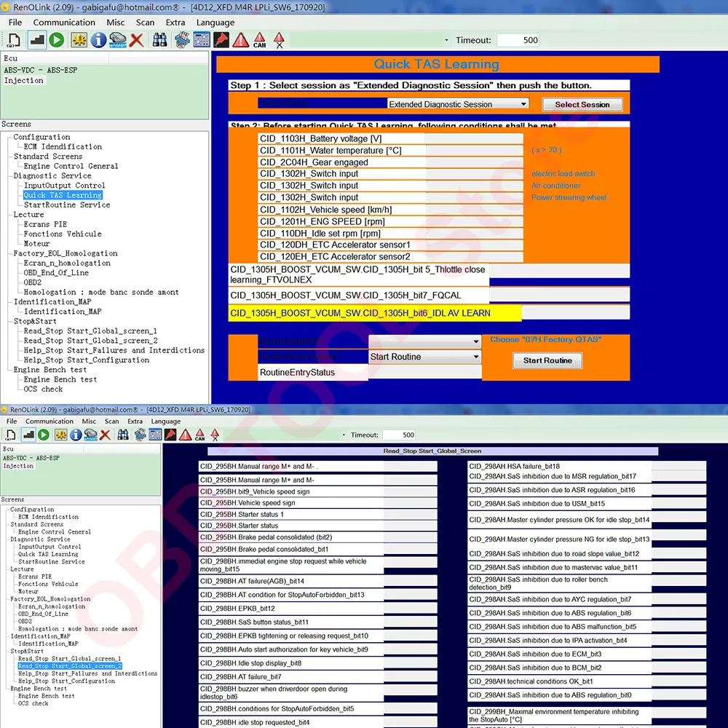Open the Language menu in the Read_Stop Start window
Screen dimensions: 728x728
click(x=166, y=421)
